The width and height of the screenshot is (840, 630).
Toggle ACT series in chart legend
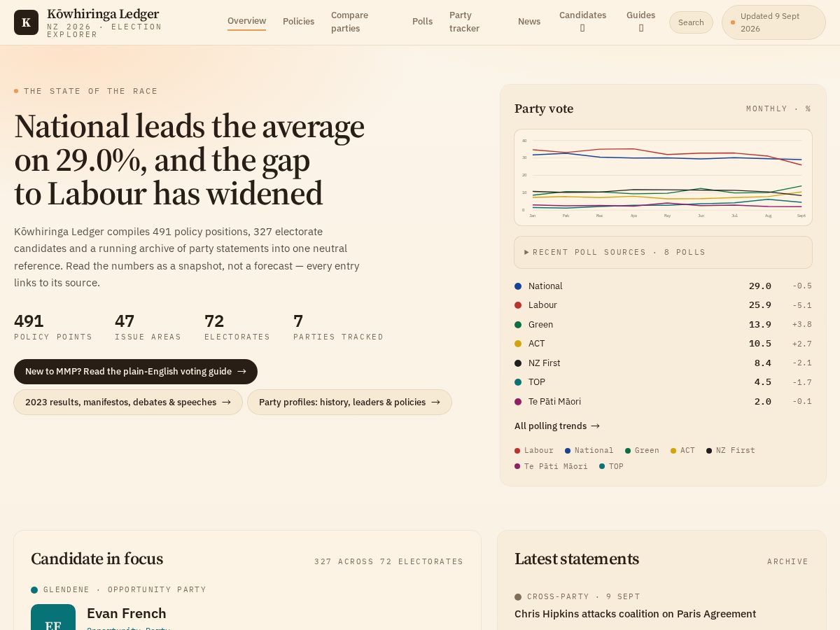coord(683,451)
